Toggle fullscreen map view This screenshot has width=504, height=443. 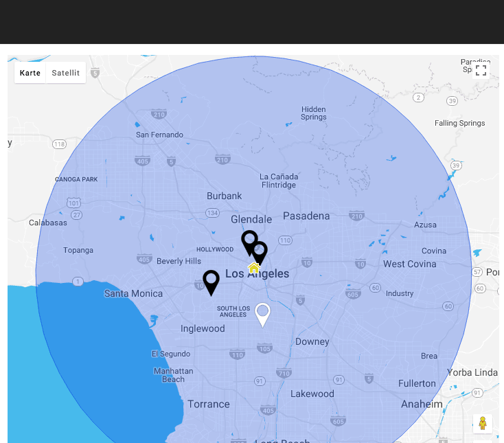click(x=481, y=70)
